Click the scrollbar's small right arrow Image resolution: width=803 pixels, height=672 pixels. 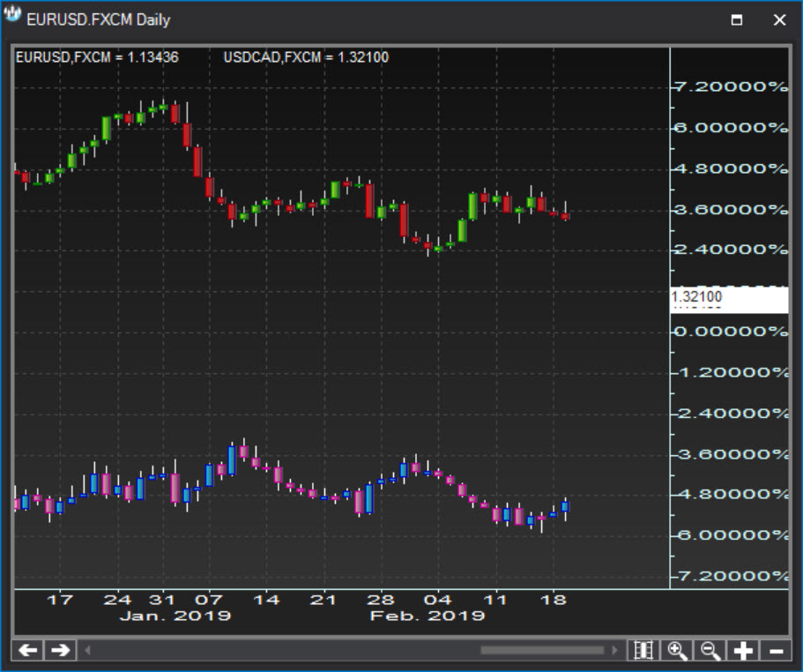(615, 651)
